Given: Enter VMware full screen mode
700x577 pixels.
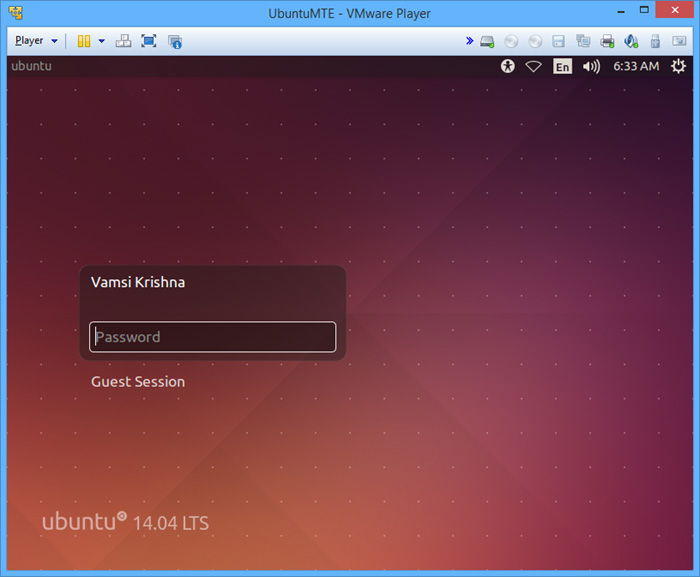Looking at the screenshot, I should coord(149,41).
